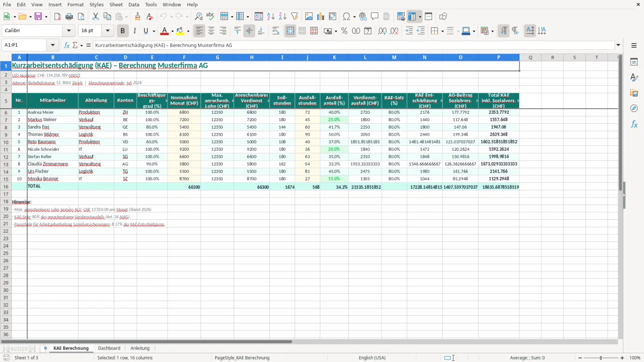Toggle Merge and Center Cells
The height and width of the screenshot is (362, 644).
[290, 31]
